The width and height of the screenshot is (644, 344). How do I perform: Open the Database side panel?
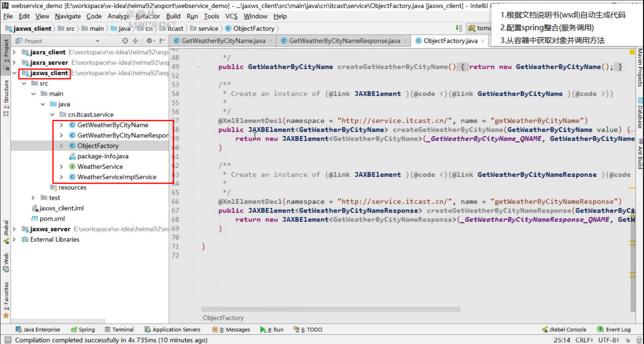pos(640,113)
